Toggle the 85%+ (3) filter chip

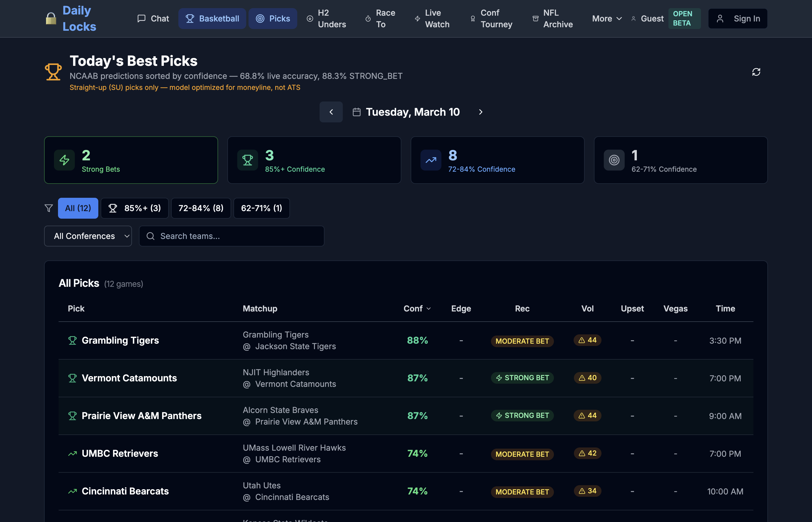[135, 208]
